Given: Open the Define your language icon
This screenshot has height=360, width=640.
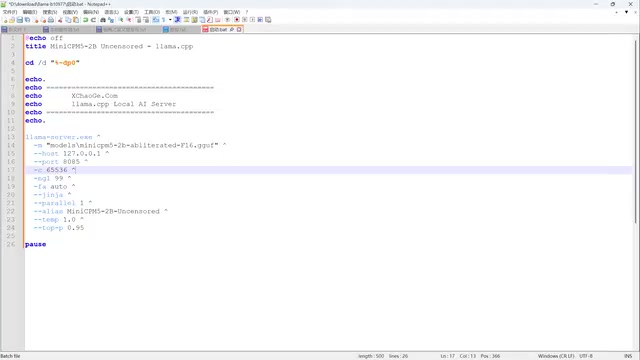Looking at the screenshot, I should (x=186, y=20).
